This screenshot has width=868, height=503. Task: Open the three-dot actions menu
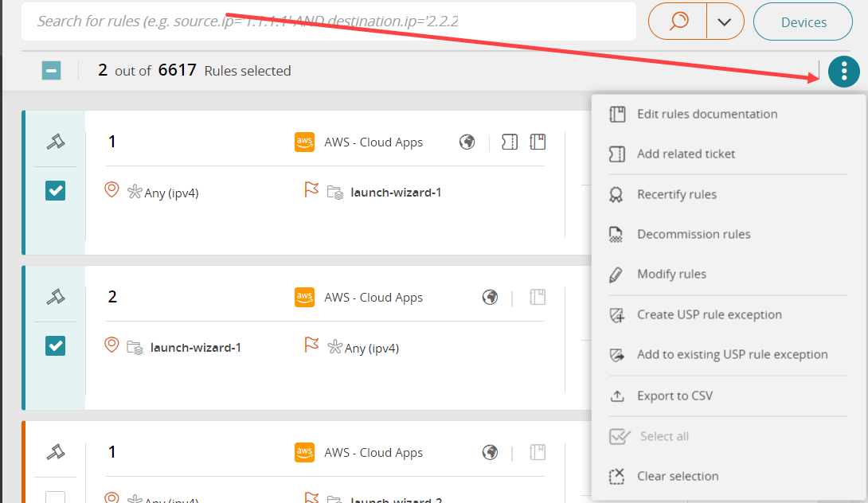click(x=843, y=72)
